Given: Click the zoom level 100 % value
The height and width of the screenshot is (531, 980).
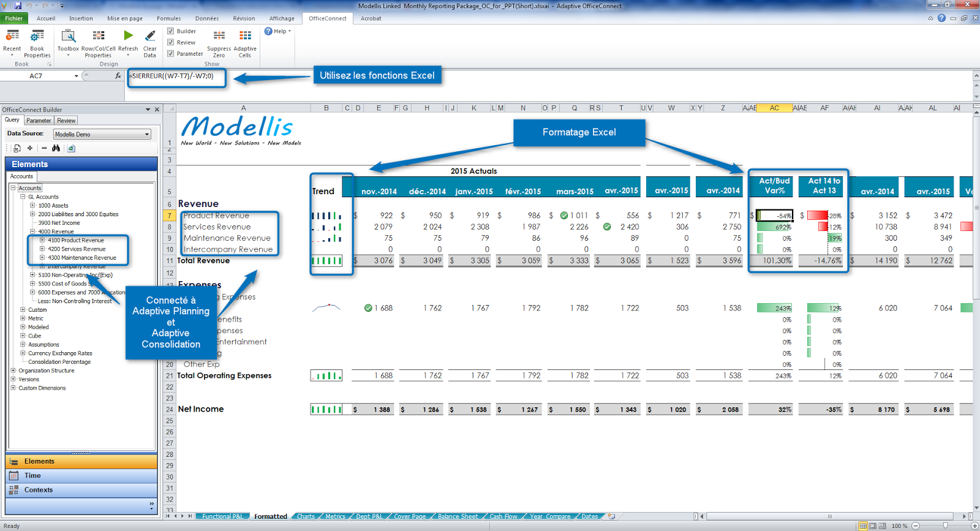Looking at the screenshot, I should (x=900, y=525).
